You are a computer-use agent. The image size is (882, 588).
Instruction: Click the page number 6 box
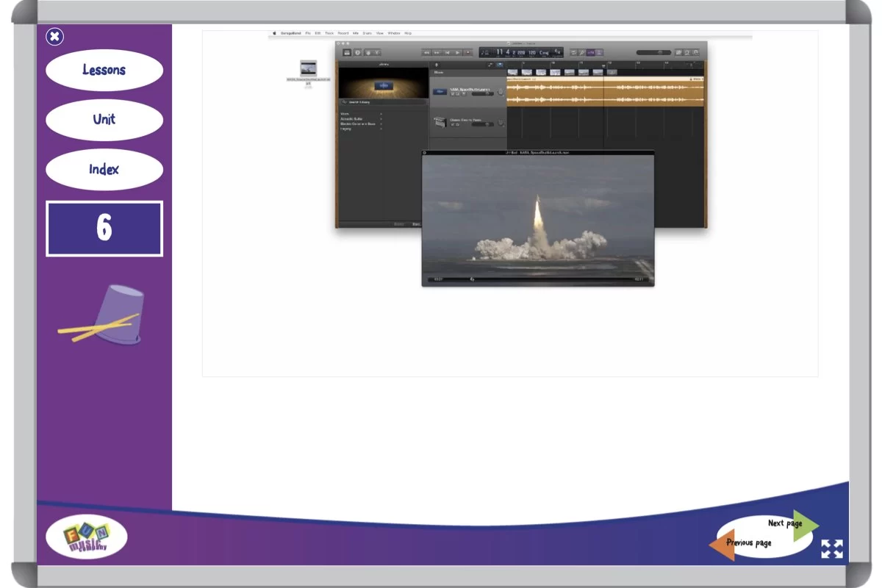point(104,229)
